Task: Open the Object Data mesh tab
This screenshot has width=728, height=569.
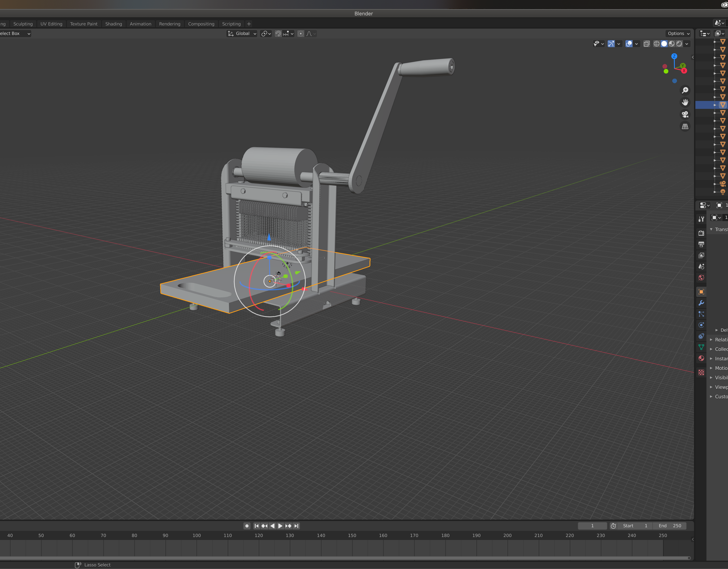Action: click(x=701, y=347)
